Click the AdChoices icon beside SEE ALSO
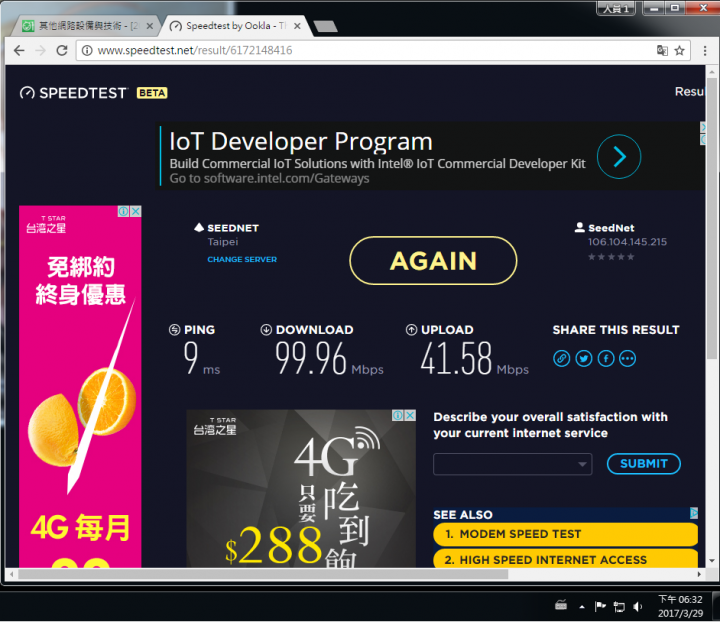 coord(694,513)
